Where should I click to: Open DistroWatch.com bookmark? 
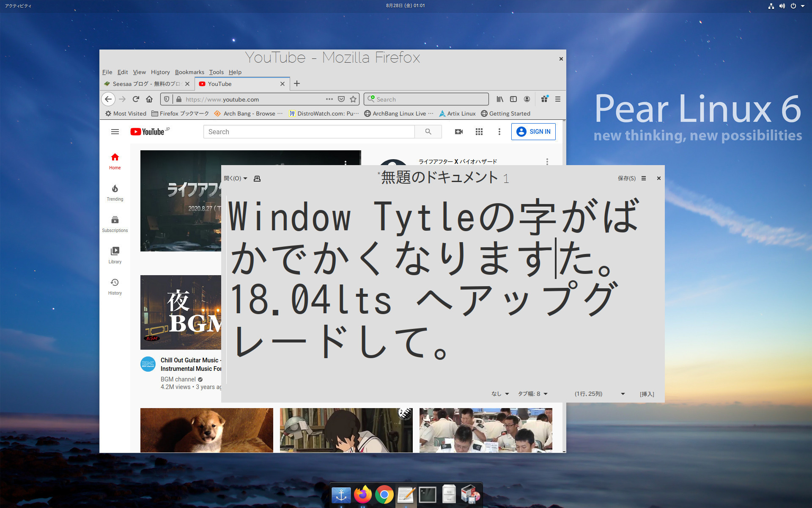(x=324, y=113)
